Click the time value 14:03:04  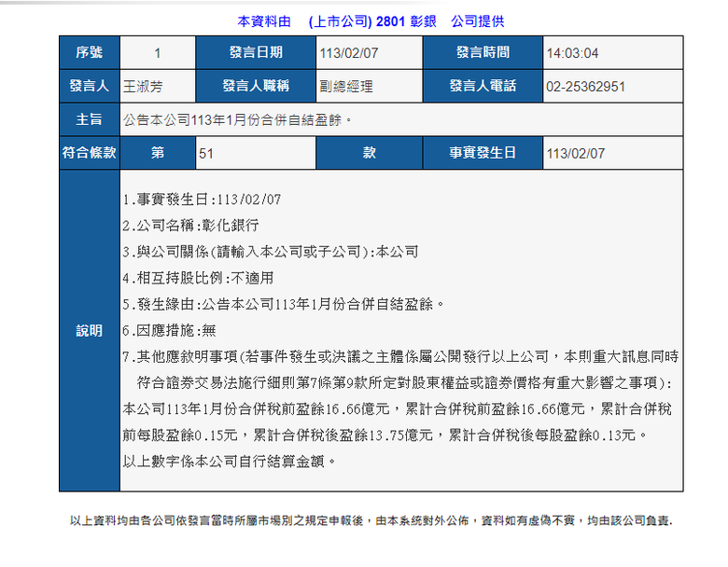pyautogui.click(x=572, y=53)
